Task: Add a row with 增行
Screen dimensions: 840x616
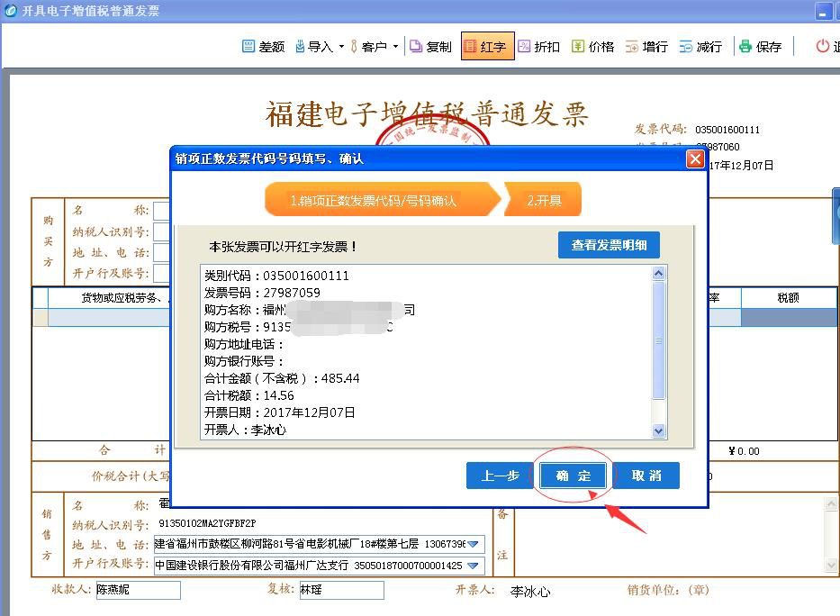Action: tap(632, 47)
